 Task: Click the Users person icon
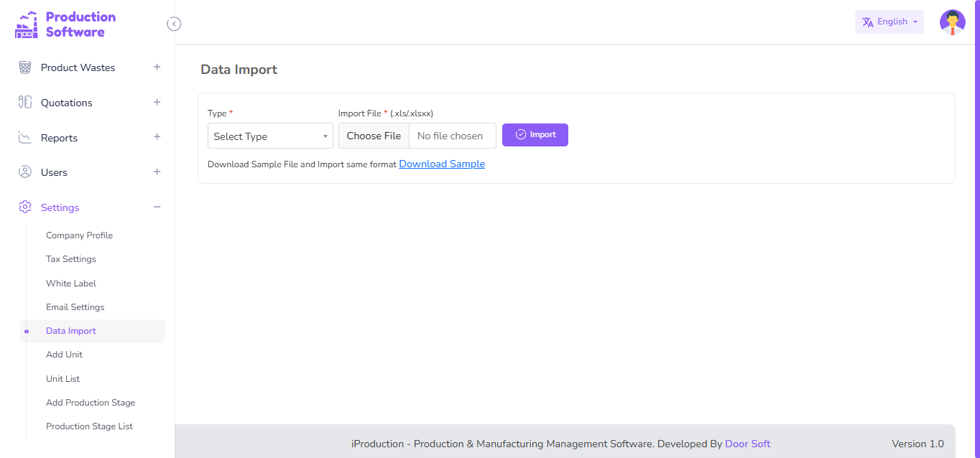25,172
